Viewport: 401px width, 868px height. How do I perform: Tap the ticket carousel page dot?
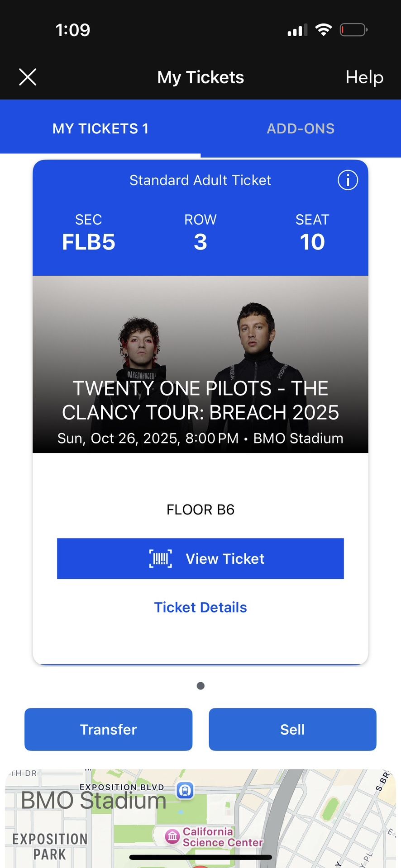[200, 686]
